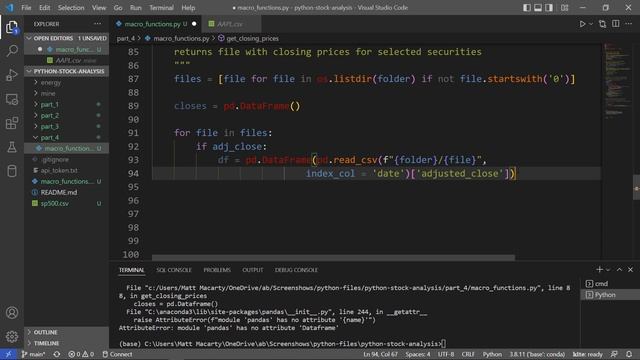Expand the TIMELINE section

[67, 343]
